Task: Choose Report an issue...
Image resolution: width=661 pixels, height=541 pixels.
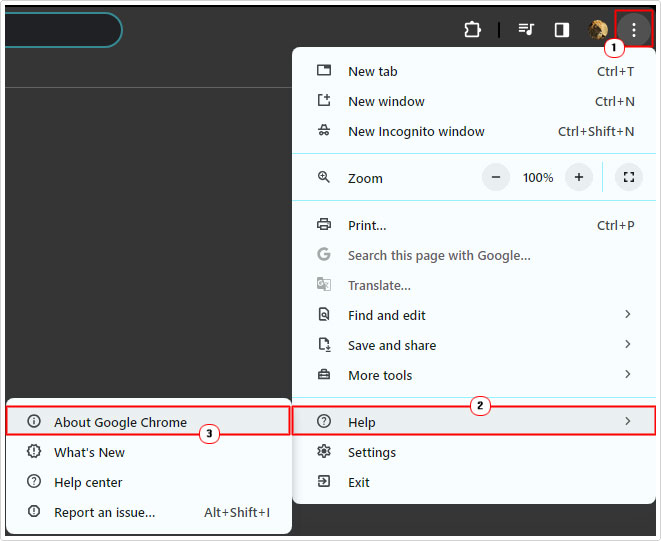Action: point(148,512)
